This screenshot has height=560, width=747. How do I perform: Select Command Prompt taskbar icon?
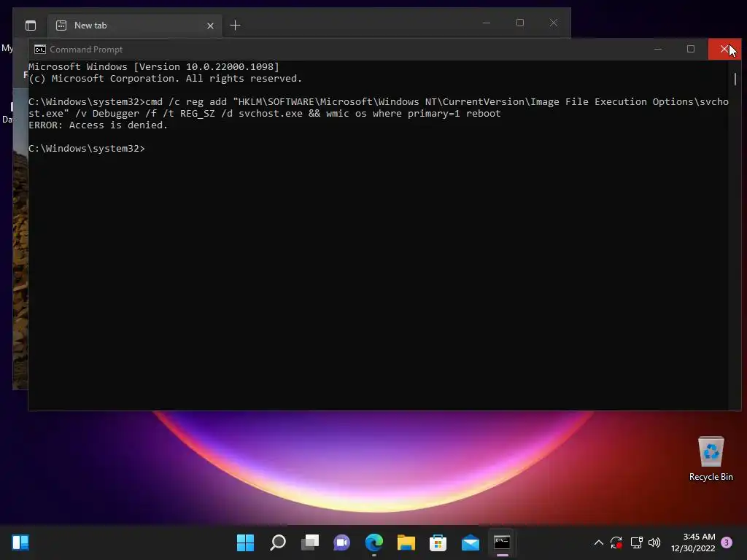(502, 542)
